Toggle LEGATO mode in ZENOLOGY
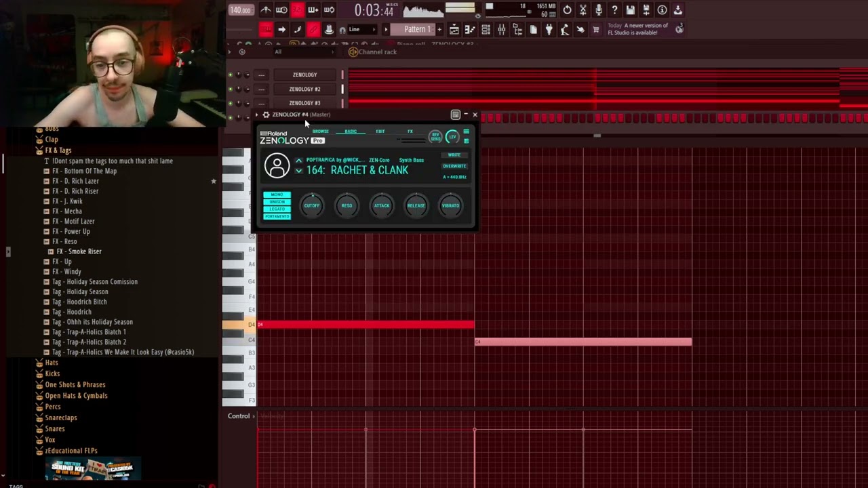The height and width of the screenshot is (488, 868). [277, 209]
